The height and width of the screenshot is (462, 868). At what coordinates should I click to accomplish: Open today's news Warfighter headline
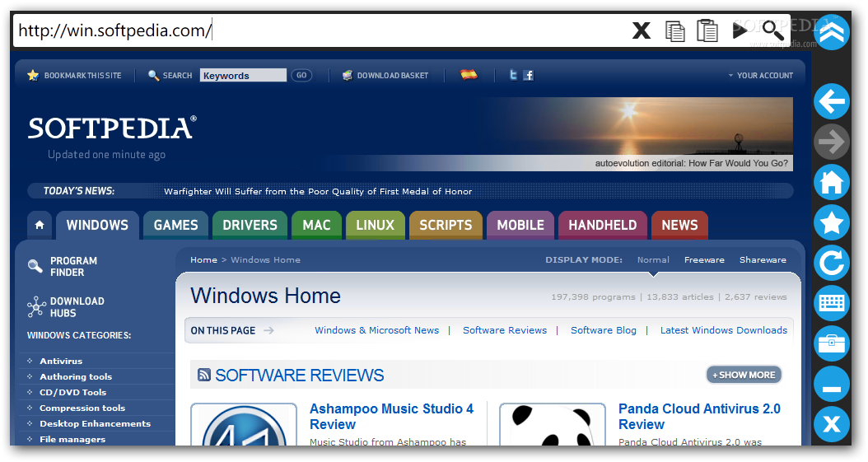318,191
